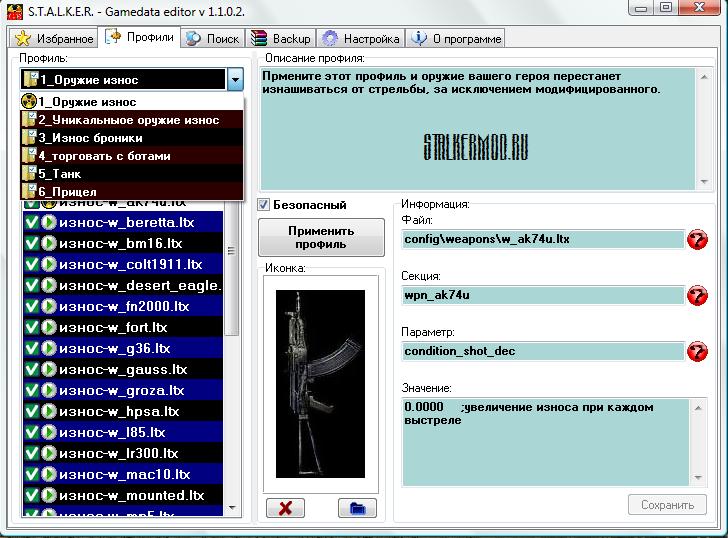Select profile 4_торговать с ботами
728x538 pixels.
tap(132, 156)
